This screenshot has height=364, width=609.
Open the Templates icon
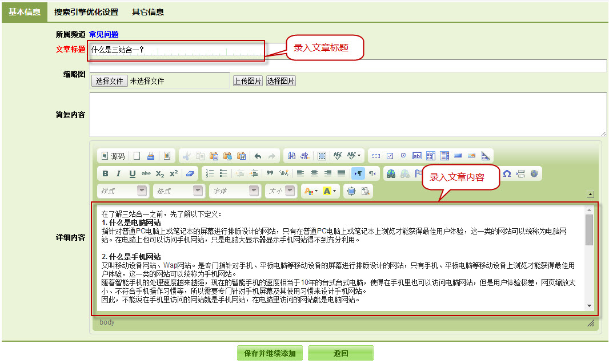(167, 156)
